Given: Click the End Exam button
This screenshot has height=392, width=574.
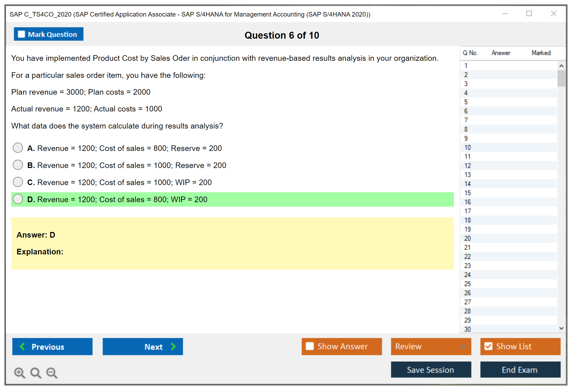Looking at the screenshot, I should click(x=520, y=370).
